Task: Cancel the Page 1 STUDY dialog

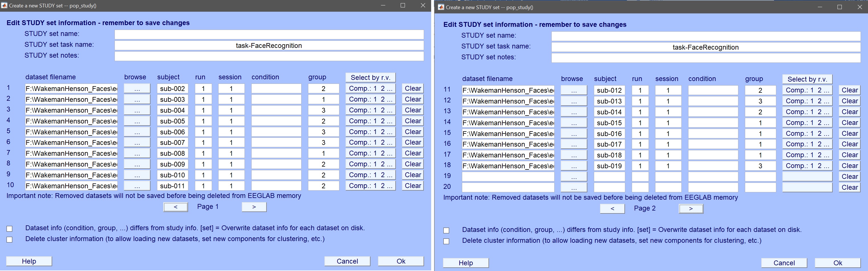Action: (x=347, y=261)
